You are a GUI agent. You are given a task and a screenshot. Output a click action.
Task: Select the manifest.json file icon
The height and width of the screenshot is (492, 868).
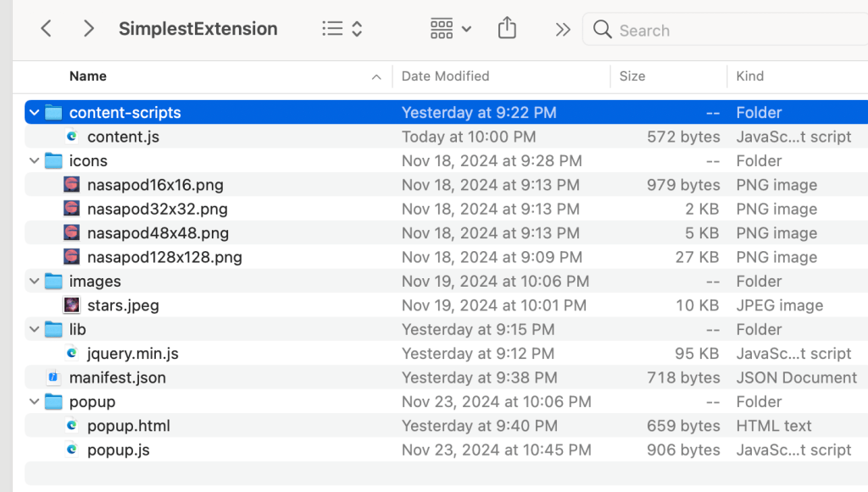pos(53,378)
